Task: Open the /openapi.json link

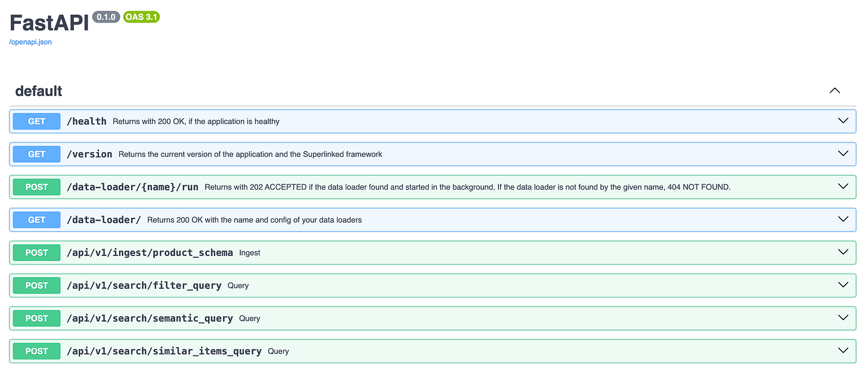Action: (30, 42)
